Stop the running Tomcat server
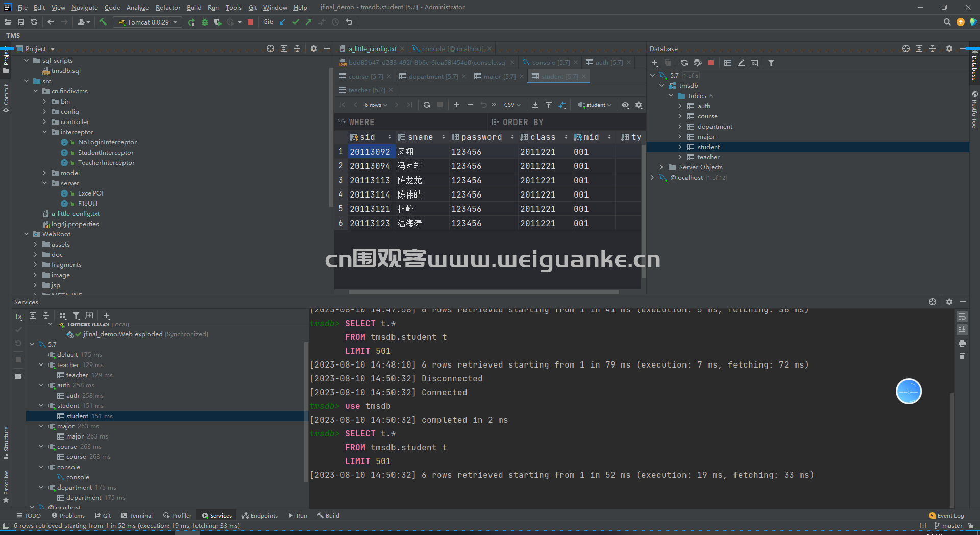The height and width of the screenshot is (535, 980). tap(250, 22)
